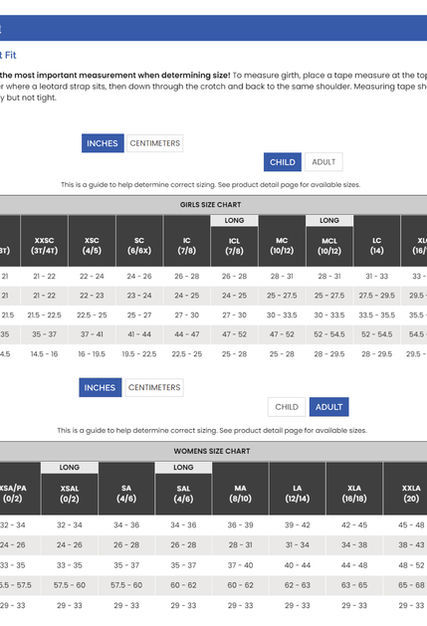The image size is (427, 626).
Task: Click the 63 - 65 cell under XLA
Action: [354, 585]
